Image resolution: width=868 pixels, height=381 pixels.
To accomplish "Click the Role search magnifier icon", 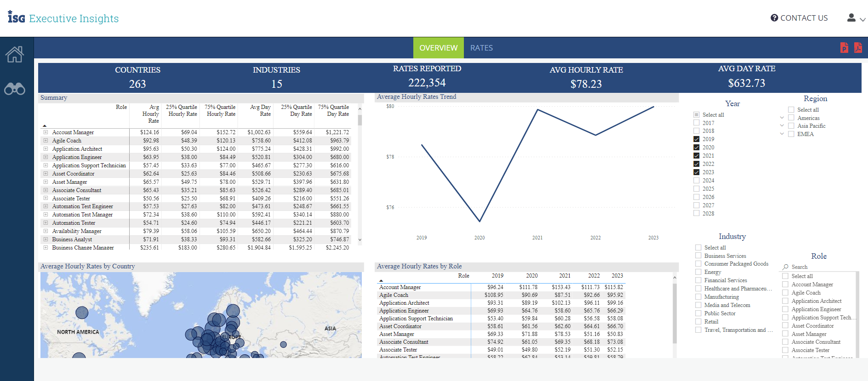I will point(786,267).
